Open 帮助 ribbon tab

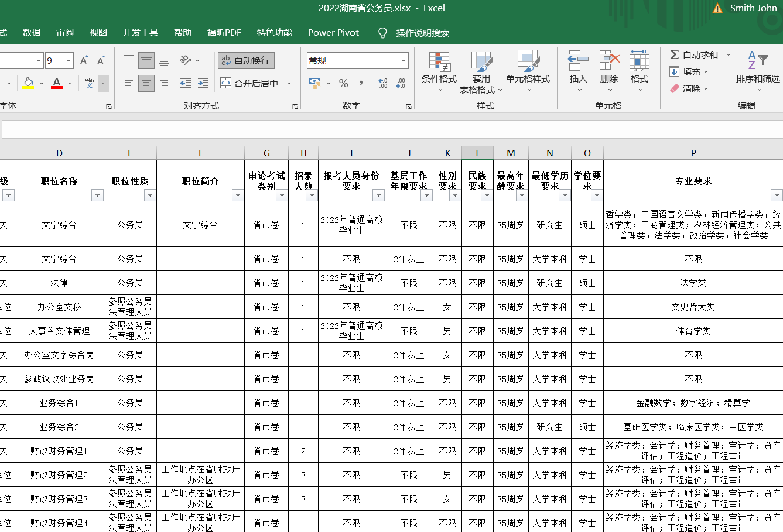[183, 33]
